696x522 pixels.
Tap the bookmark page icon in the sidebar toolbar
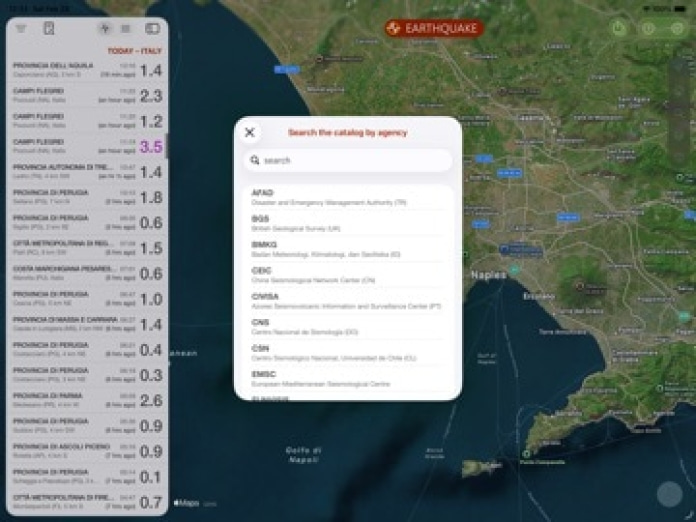[x=49, y=28]
